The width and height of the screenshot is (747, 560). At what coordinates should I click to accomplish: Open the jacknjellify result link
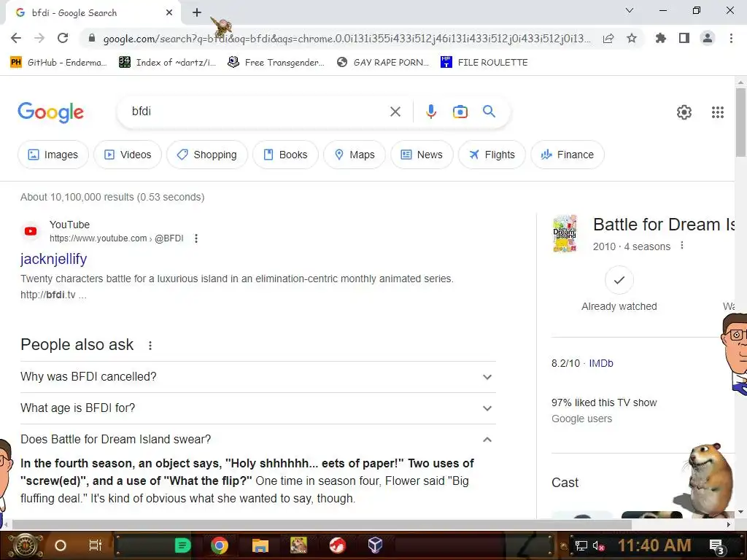pyautogui.click(x=53, y=259)
